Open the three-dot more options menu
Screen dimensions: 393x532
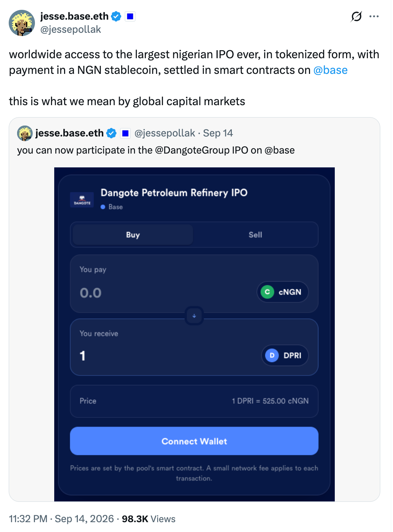pyautogui.click(x=374, y=16)
